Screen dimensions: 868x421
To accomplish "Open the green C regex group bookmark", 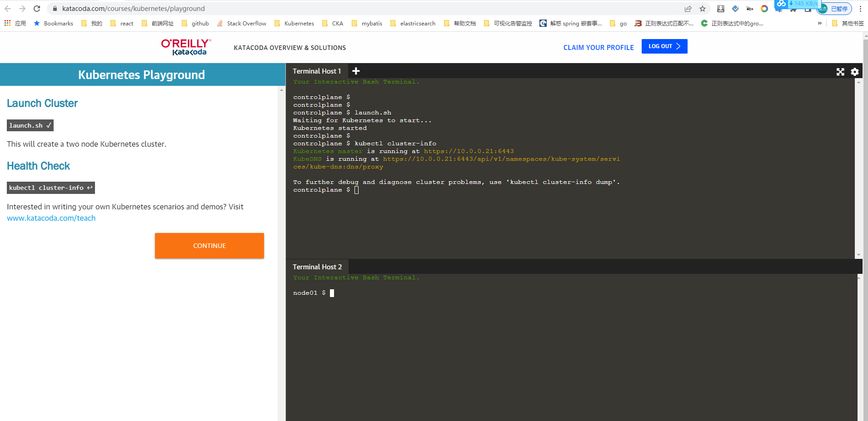I will [732, 23].
